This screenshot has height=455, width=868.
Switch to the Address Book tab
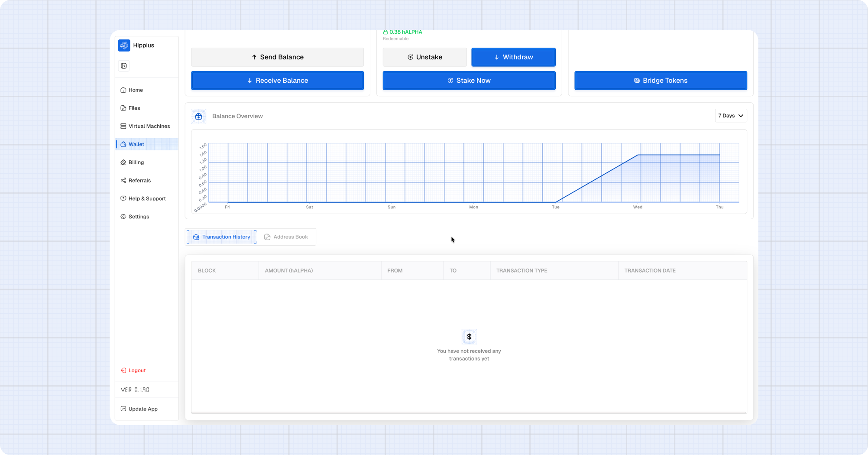(287, 237)
